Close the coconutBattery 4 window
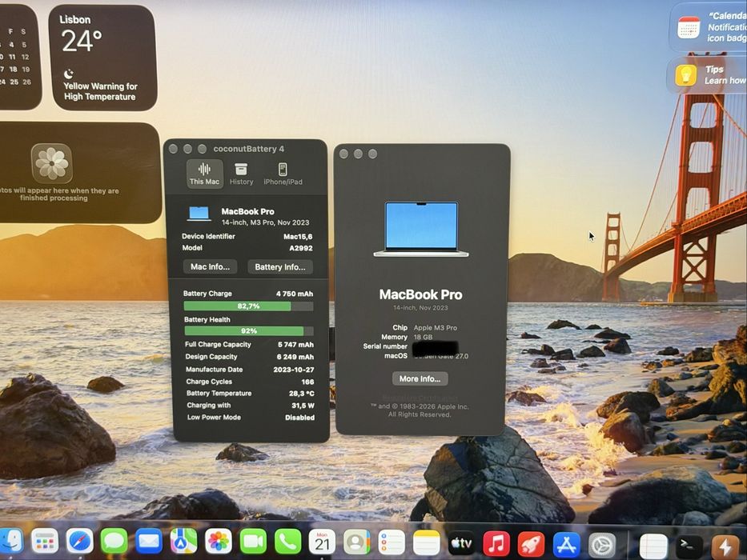 [x=174, y=149]
